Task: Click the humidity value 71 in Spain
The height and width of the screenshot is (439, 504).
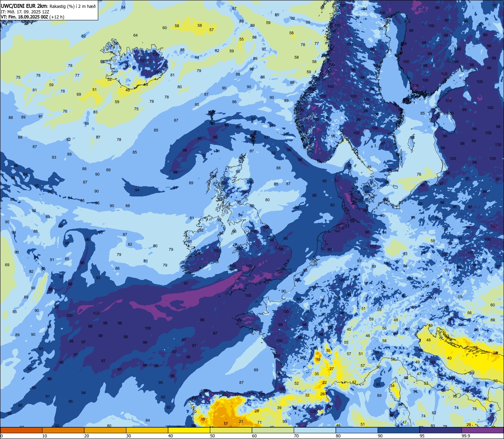Action: coord(259,422)
